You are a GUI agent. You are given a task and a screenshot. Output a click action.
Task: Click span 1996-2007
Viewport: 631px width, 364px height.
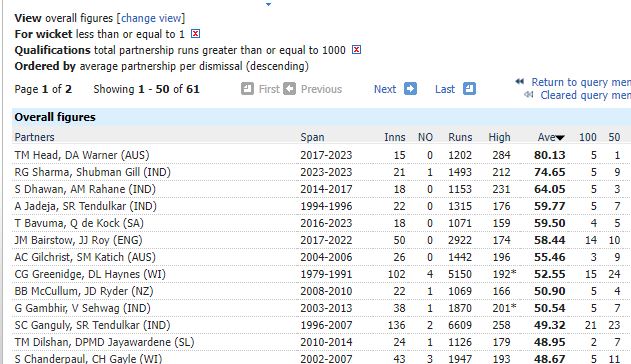pyautogui.click(x=326, y=325)
